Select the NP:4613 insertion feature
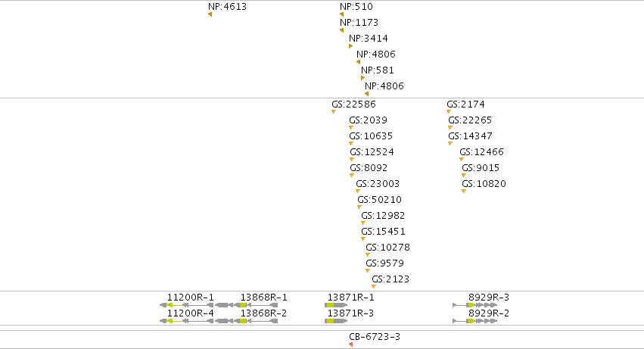This screenshot has width=644, height=349. tap(210, 14)
